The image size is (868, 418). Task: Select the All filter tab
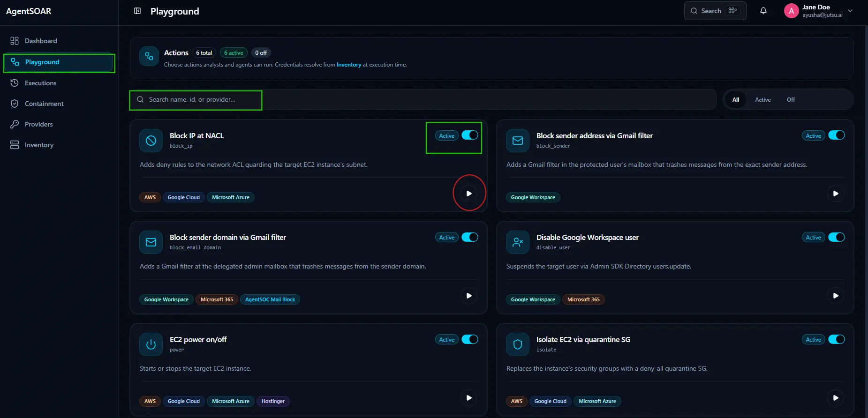coord(736,99)
